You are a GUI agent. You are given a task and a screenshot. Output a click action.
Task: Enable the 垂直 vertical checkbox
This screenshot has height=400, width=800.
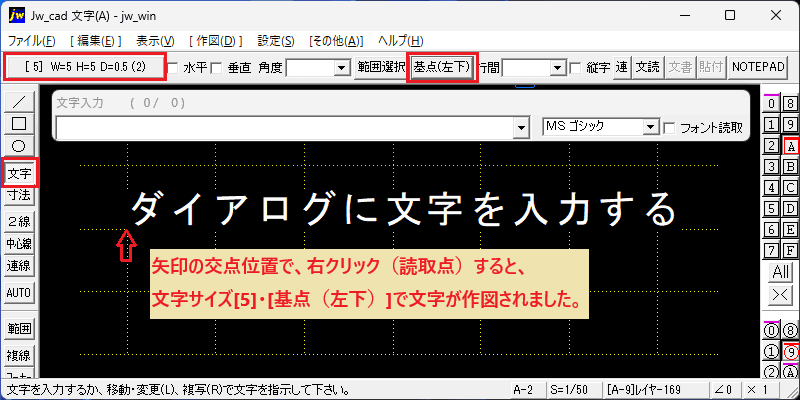217,68
